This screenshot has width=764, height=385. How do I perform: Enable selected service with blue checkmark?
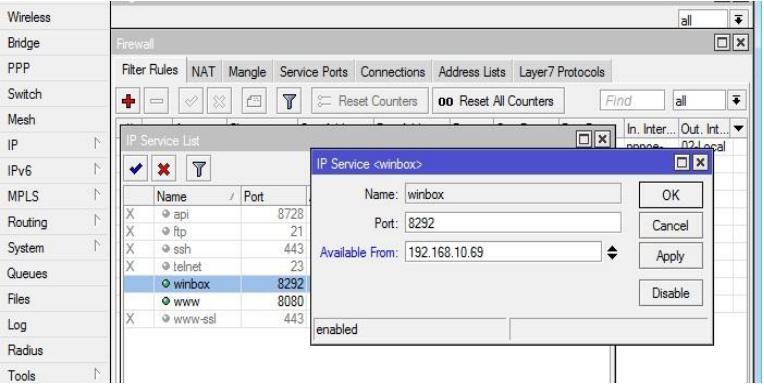click(x=135, y=169)
